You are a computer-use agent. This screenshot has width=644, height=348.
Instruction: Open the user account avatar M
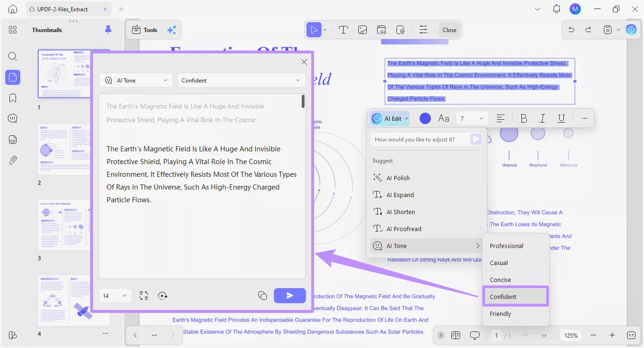[x=575, y=9]
